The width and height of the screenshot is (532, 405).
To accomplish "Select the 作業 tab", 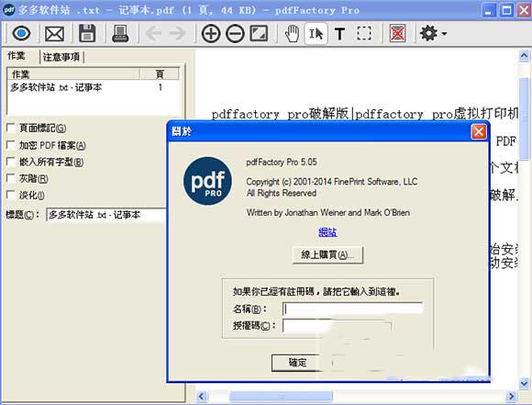I will pyautogui.click(x=17, y=56).
